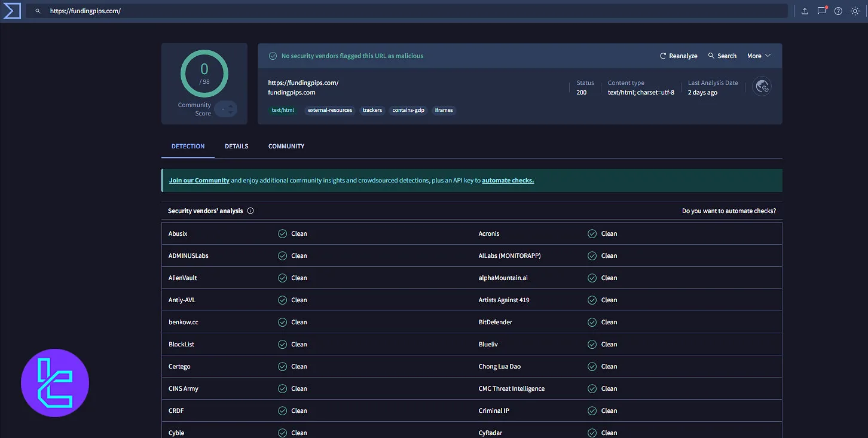
Task: Click the Reanalyze button
Action: click(x=678, y=56)
